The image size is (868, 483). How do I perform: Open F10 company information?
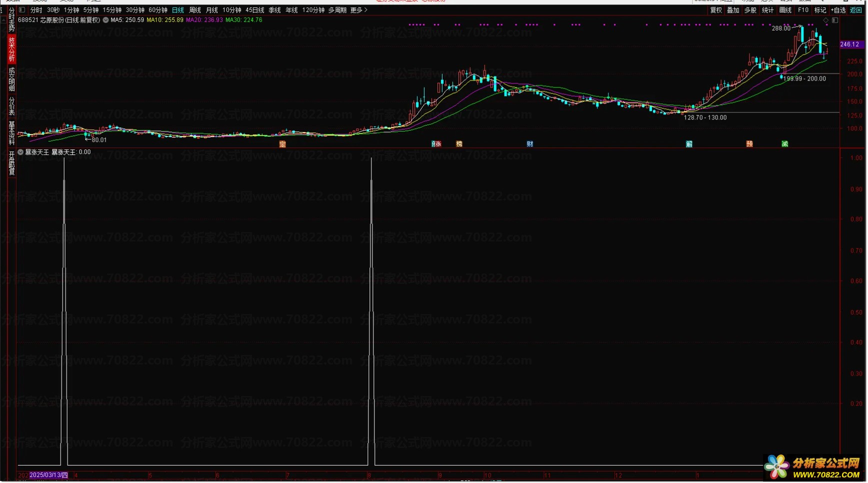click(803, 10)
